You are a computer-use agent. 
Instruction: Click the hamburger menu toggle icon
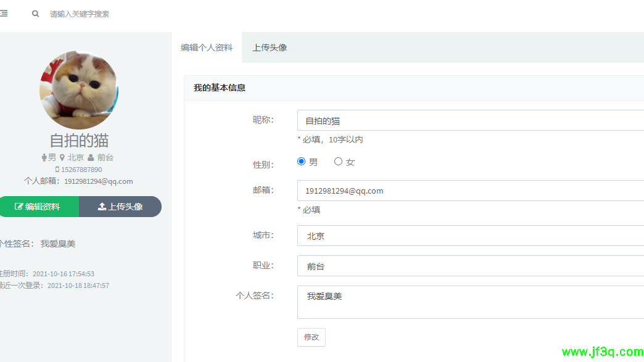pos(4,14)
